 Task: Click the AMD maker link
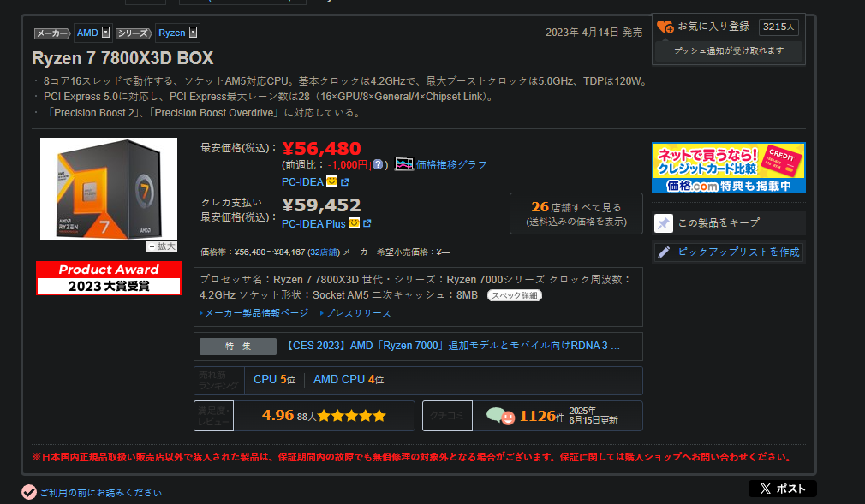tap(87, 33)
